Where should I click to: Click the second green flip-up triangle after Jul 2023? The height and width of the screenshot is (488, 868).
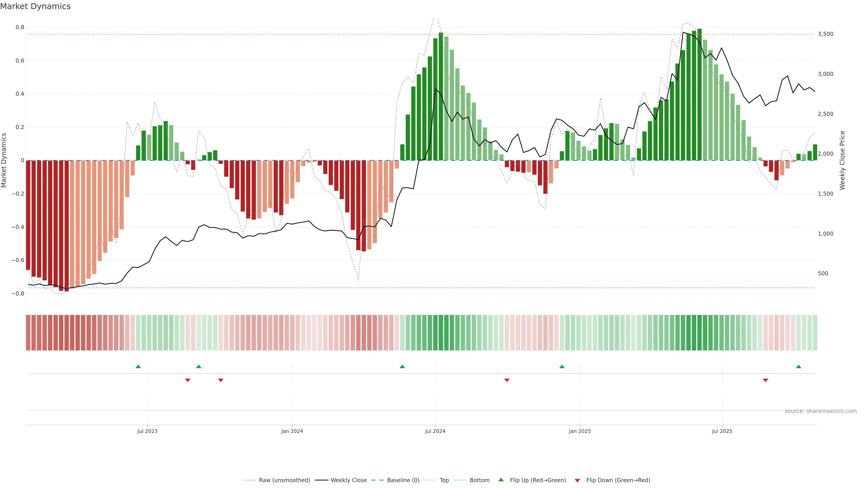click(x=199, y=366)
